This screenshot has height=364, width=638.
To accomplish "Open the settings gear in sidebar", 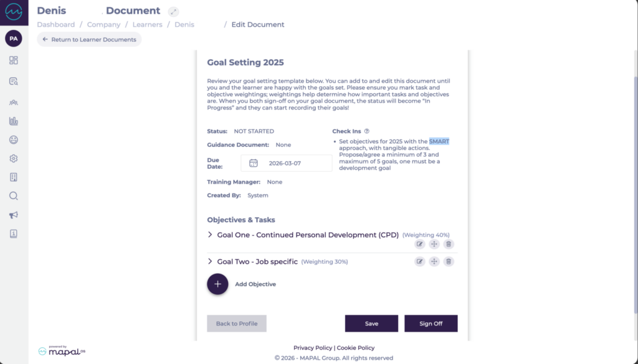I will click(14, 159).
